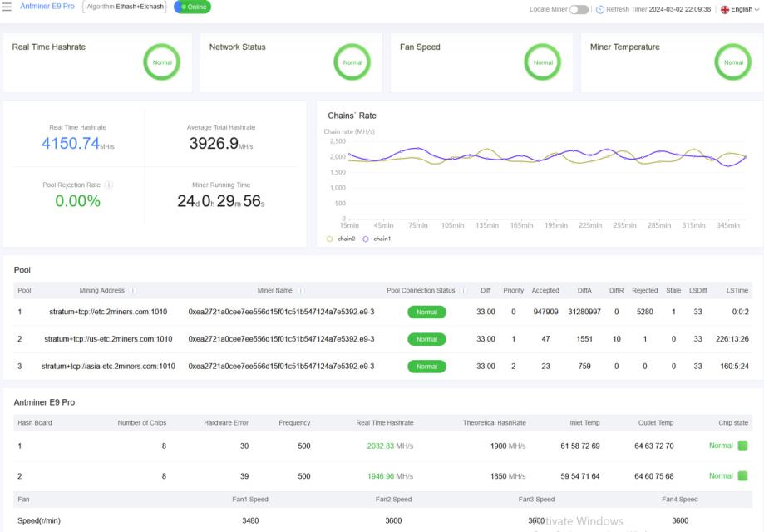This screenshot has height=532, width=764.
Task: Click the Antminer E9 Pro title link
Action: point(47,7)
